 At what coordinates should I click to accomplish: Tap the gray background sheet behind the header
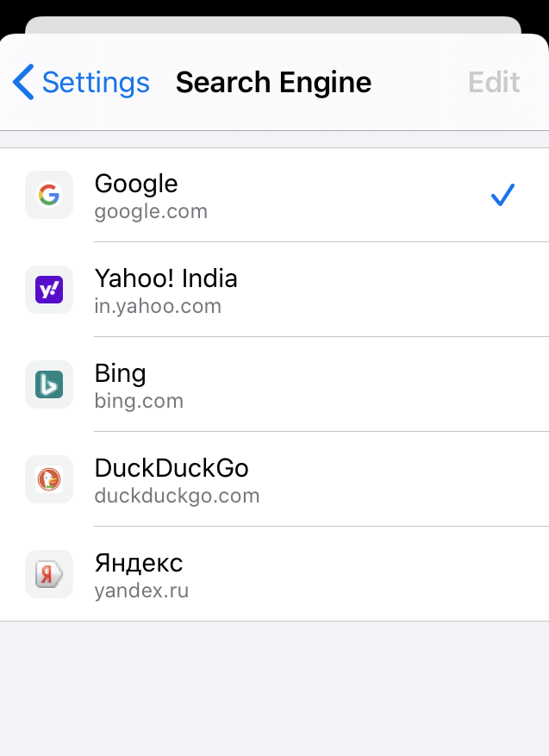click(x=273, y=24)
